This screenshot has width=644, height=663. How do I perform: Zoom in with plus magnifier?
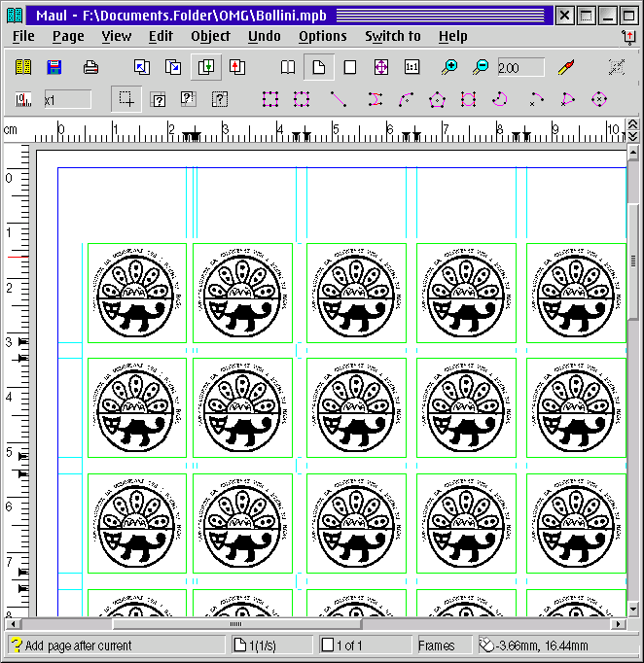tap(449, 67)
